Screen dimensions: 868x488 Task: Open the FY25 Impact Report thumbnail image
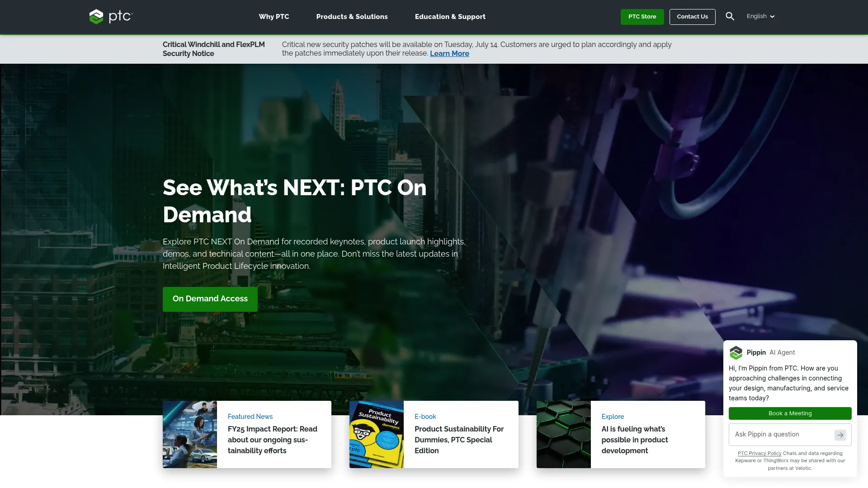(x=190, y=434)
